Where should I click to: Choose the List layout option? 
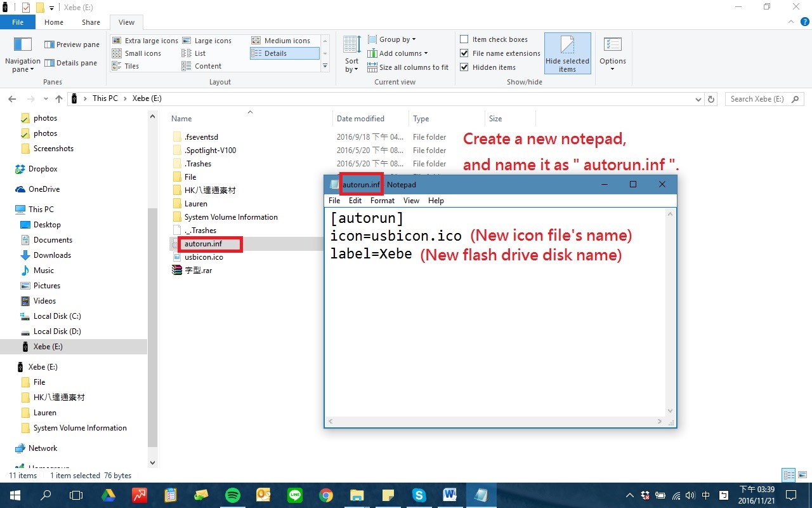pyautogui.click(x=193, y=53)
